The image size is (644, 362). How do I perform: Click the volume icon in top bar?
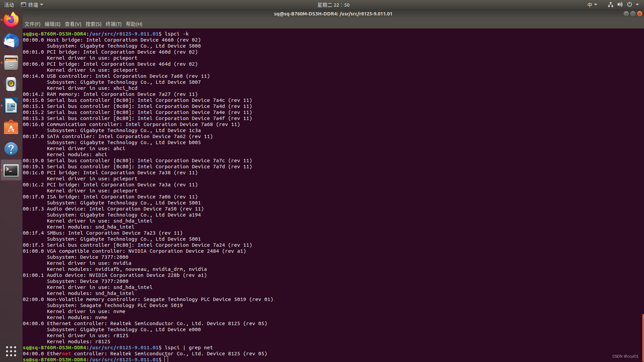[x=620, y=5]
